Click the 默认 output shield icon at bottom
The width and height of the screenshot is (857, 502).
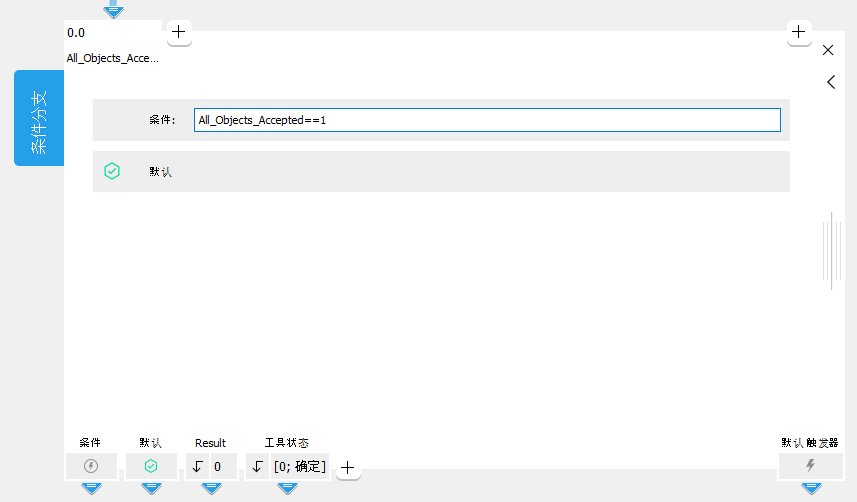click(151, 466)
